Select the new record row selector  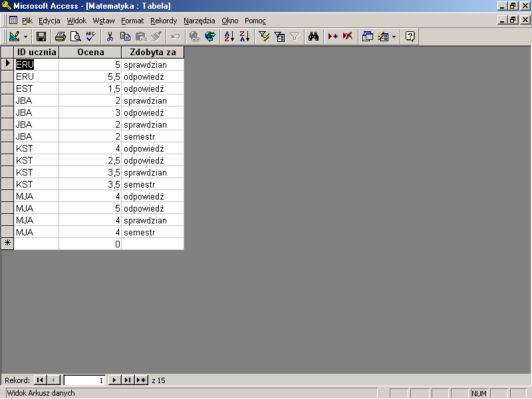7,244
